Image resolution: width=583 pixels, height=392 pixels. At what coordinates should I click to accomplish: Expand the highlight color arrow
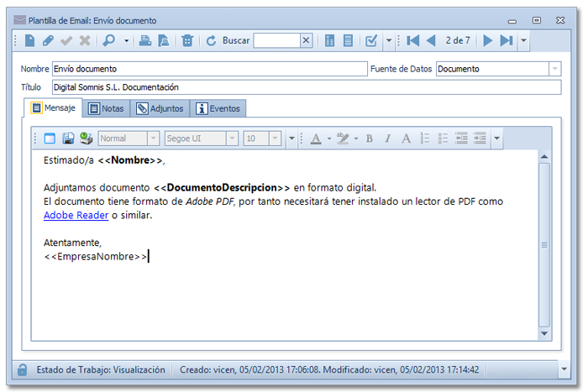pyautogui.click(x=356, y=139)
